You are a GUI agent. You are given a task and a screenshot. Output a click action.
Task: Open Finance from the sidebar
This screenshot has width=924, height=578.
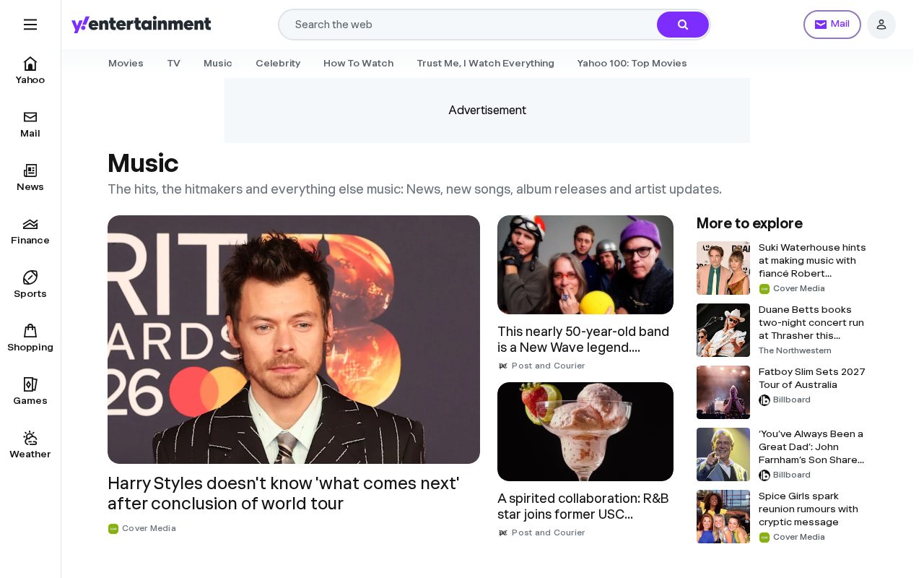[30, 231]
